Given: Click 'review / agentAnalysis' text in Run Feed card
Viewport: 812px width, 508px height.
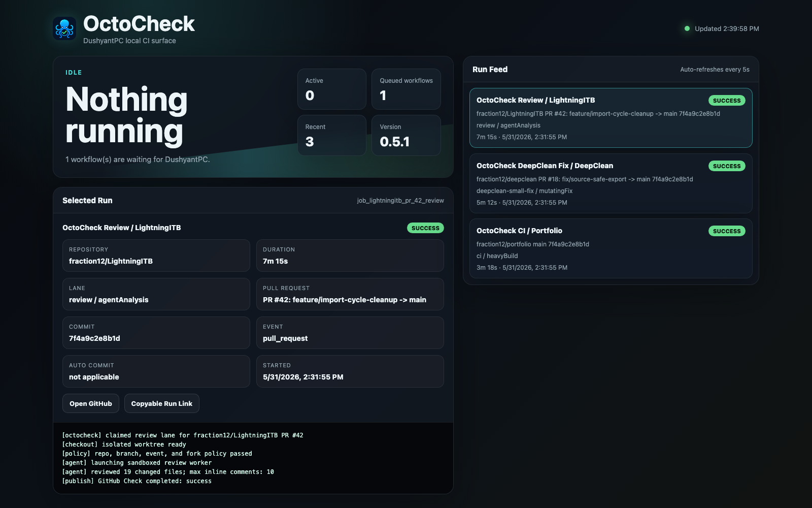Looking at the screenshot, I should coord(509,125).
